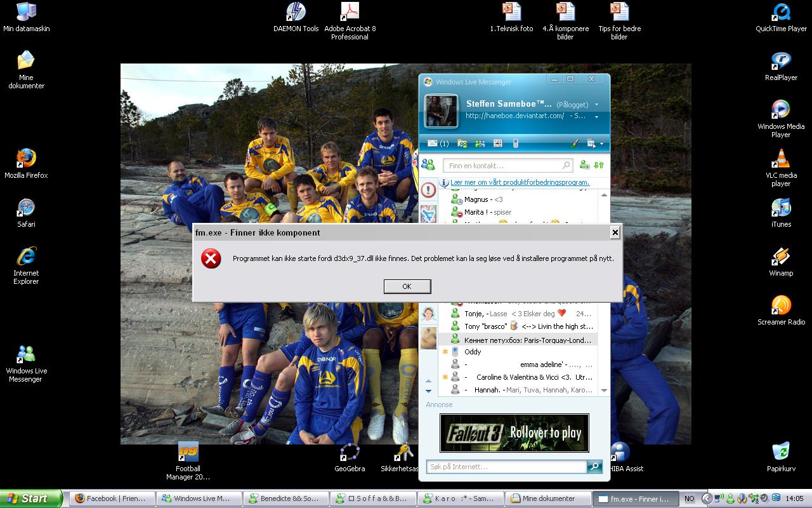Open Messenger news tab icon in toolbar
The height and width of the screenshot is (508, 812).
pyautogui.click(x=498, y=144)
